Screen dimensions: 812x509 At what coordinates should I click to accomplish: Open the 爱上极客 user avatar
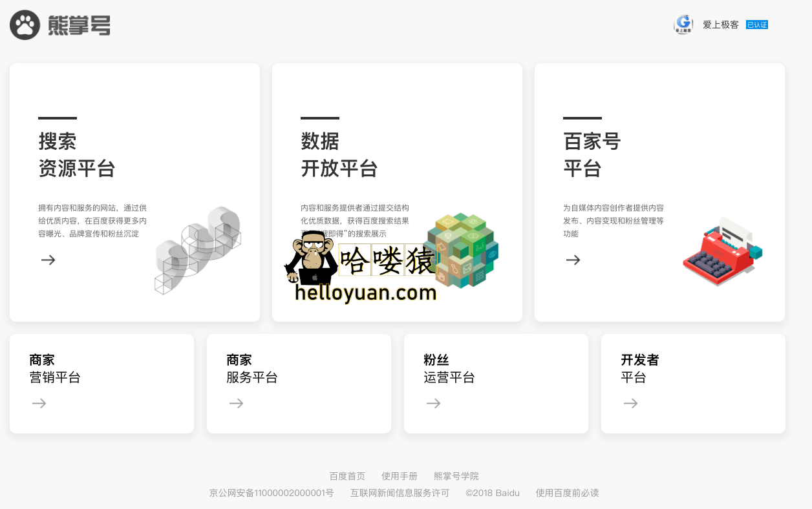click(683, 25)
